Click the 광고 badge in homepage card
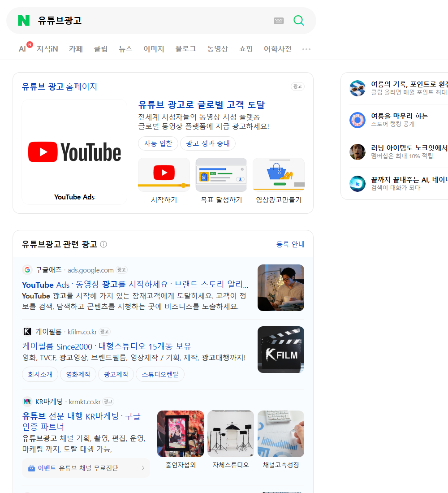 (x=297, y=86)
